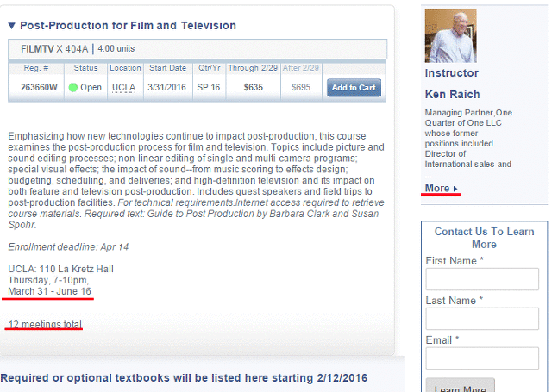Click the Contact Us To Learn More heading

coord(484,238)
